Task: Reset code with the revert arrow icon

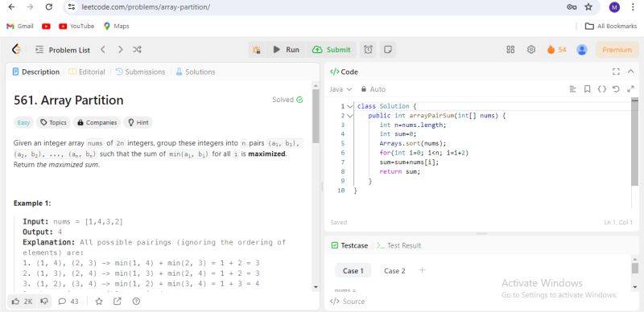Action: click(615, 89)
